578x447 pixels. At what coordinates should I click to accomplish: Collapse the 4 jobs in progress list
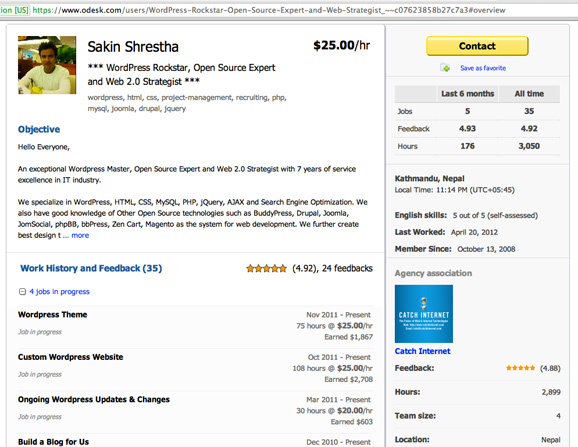[22, 292]
